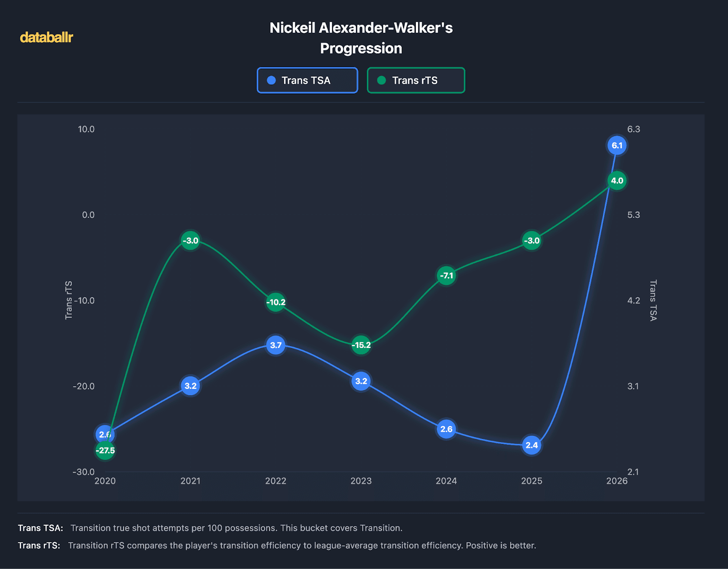Toggle the Trans TSA legend button
728x569 pixels.
tap(307, 81)
